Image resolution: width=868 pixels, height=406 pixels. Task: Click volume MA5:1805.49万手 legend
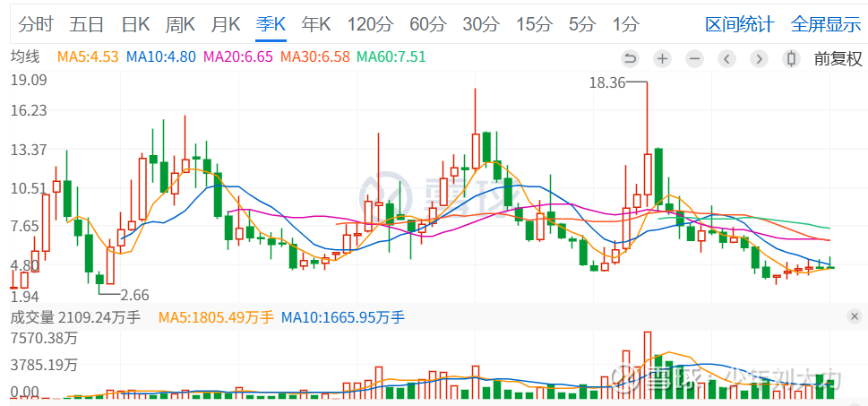point(217,317)
